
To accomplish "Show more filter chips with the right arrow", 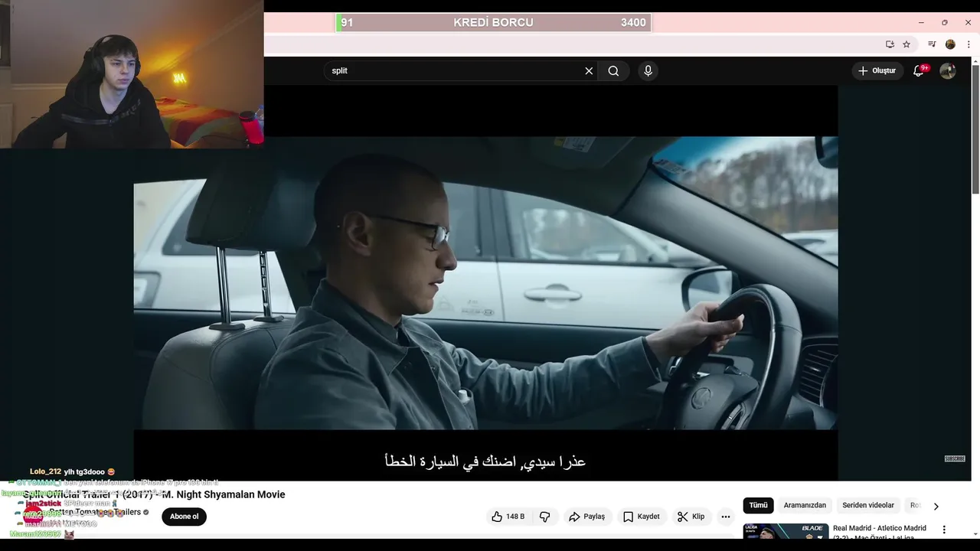I will click(936, 506).
